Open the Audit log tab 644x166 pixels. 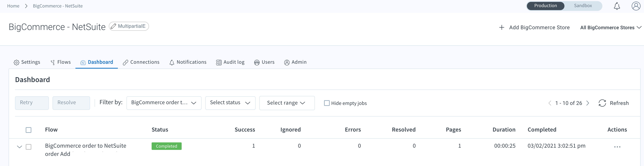(x=230, y=62)
